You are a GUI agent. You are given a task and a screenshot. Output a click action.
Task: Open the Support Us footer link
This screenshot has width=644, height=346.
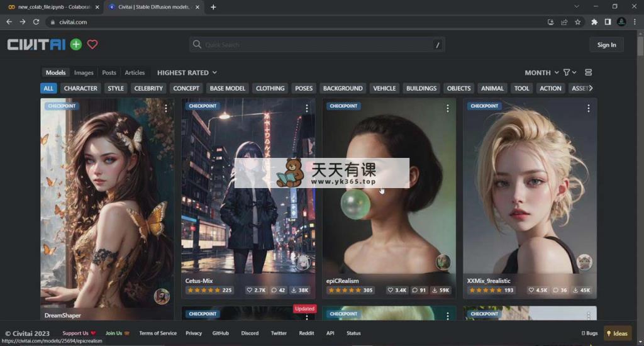point(79,333)
